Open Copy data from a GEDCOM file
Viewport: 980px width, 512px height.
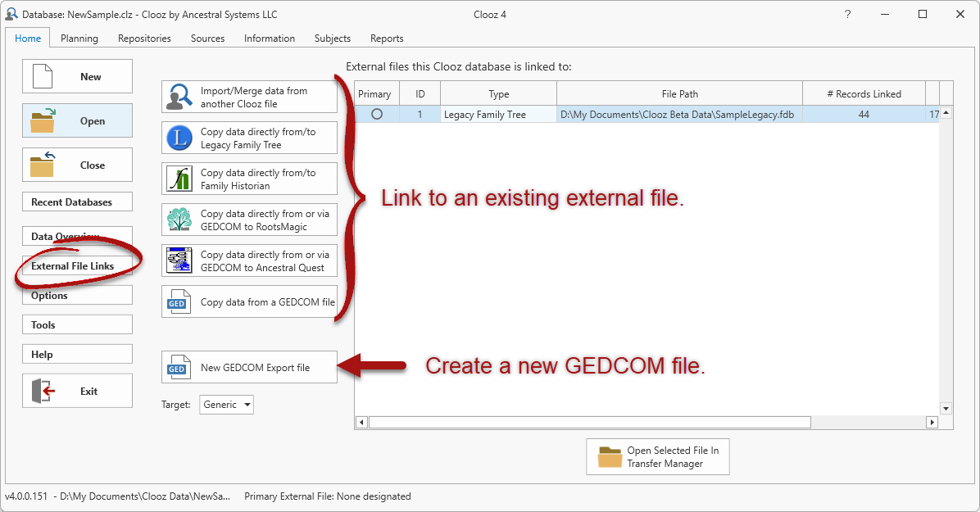248,301
